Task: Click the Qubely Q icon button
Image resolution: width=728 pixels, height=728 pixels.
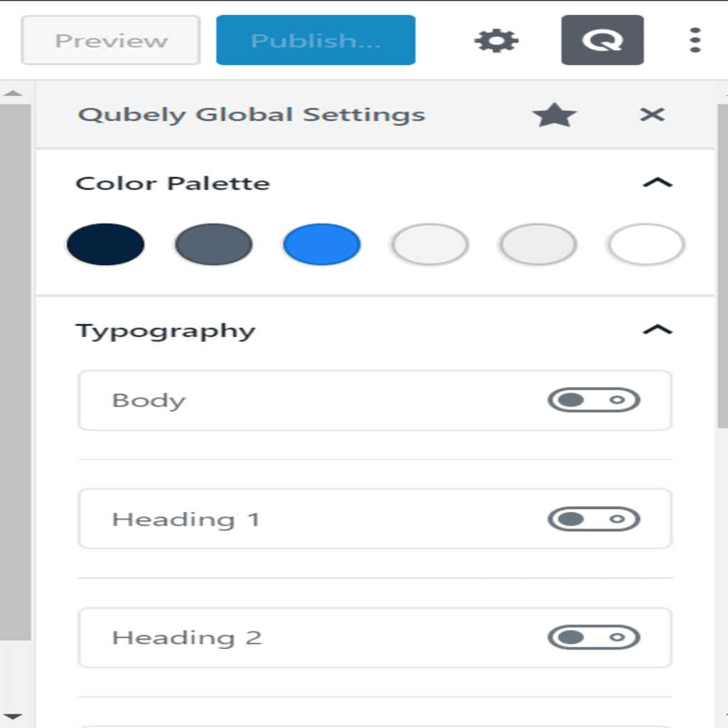Action: point(602,40)
